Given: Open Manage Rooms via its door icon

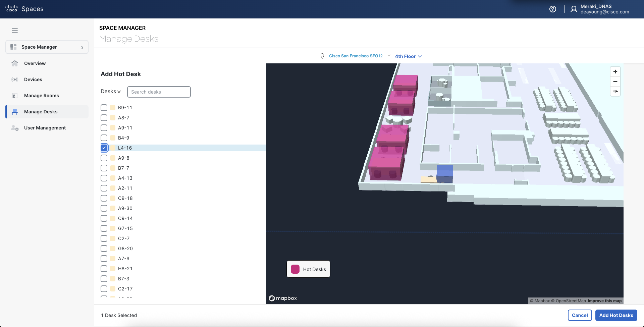Looking at the screenshot, I should tap(15, 95).
